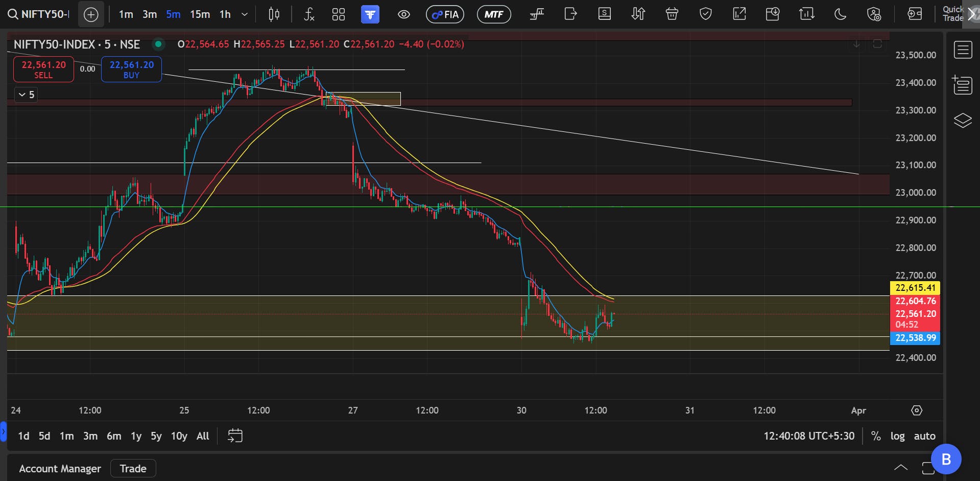Expand the collapsed indicators legend showing 5
The image size is (980, 481).
click(26, 95)
